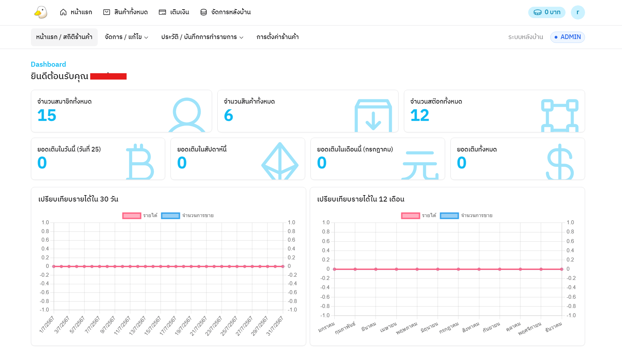Screen dimensions: 622x364
Task: Click the home icon beside หน้าแรก
Action: point(63,12)
